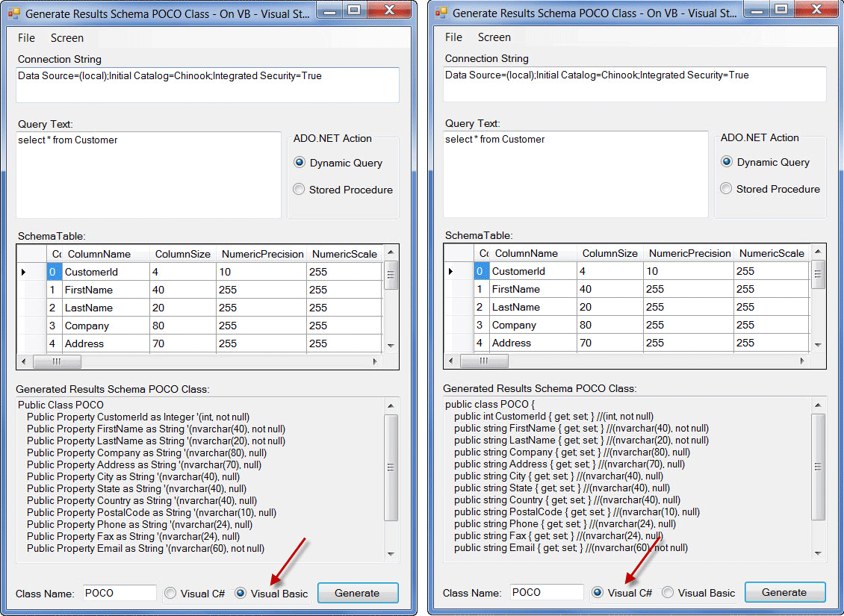Click the Class Name input field showing POCO
Image resolution: width=844 pixels, height=616 pixels.
pos(119,592)
